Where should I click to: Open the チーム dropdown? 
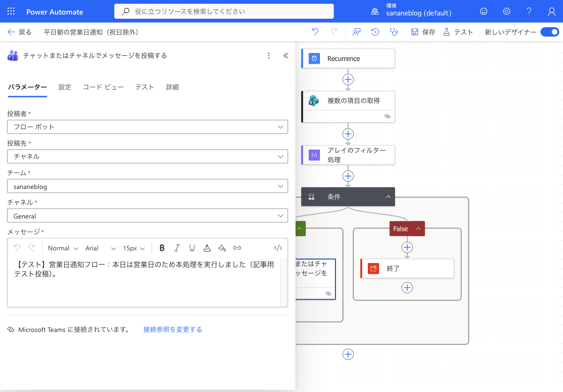147,186
